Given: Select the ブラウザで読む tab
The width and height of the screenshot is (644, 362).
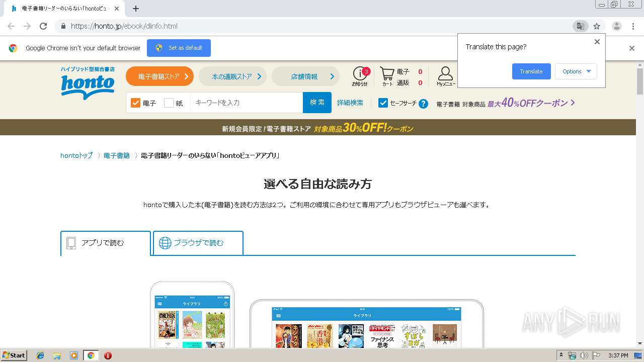Looking at the screenshot, I should pos(198,243).
